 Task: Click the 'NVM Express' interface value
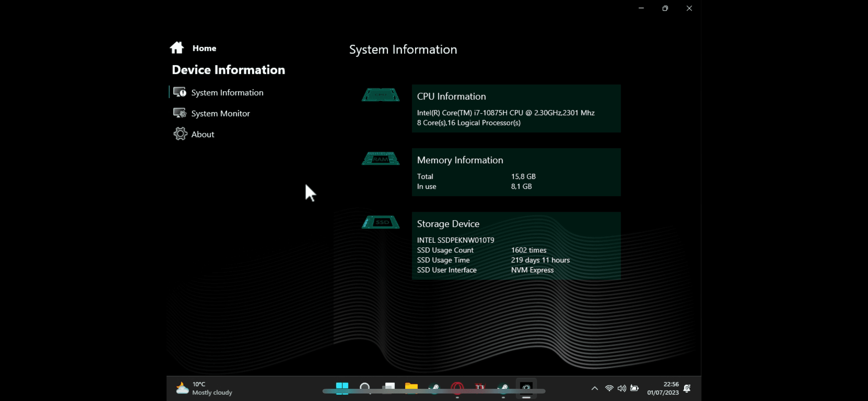click(x=532, y=270)
